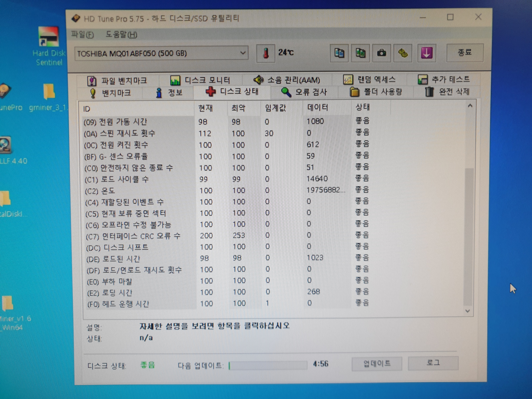Image resolution: width=532 pixels, height=399 pixels.
Task: Click the green 좋음 disk status text
Action: 147,365
